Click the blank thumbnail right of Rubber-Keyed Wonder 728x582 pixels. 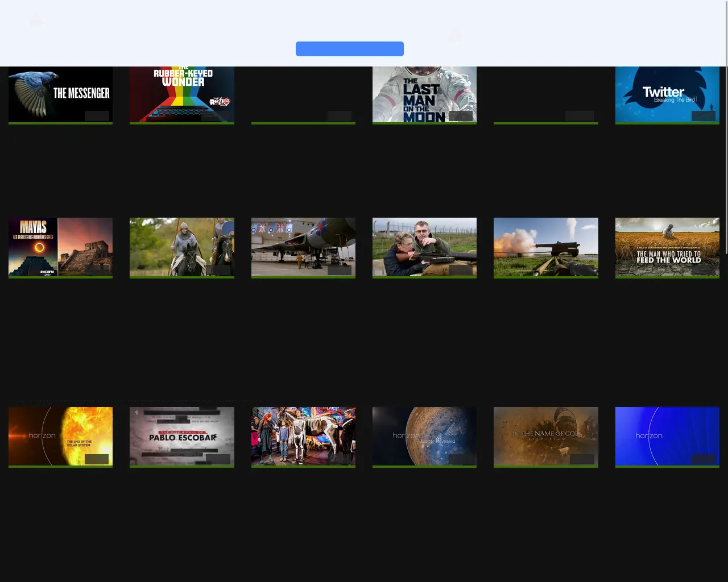coord(303,94)
